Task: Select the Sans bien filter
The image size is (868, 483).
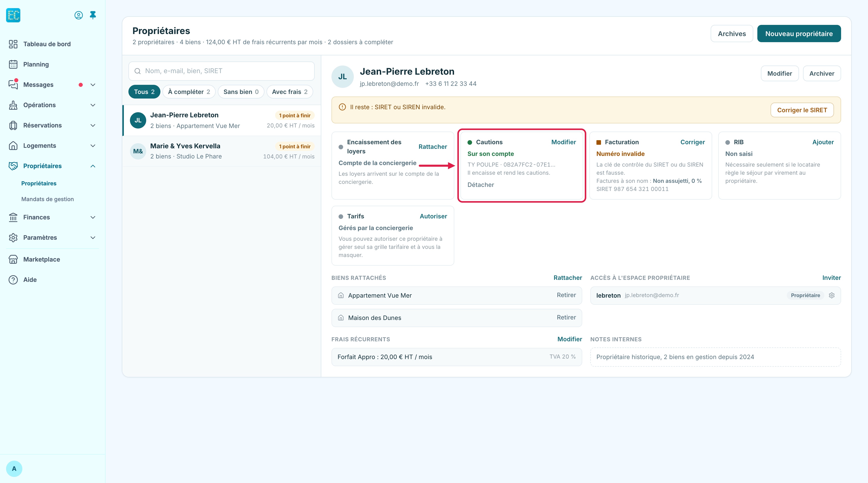Action: point(241,92)
